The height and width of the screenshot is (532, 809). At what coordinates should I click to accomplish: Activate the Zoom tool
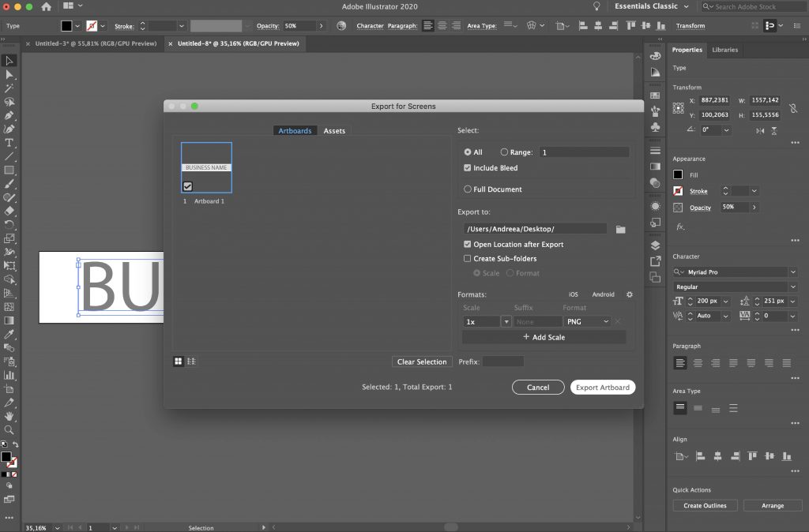pyautogui.click(x=9, y=431)
